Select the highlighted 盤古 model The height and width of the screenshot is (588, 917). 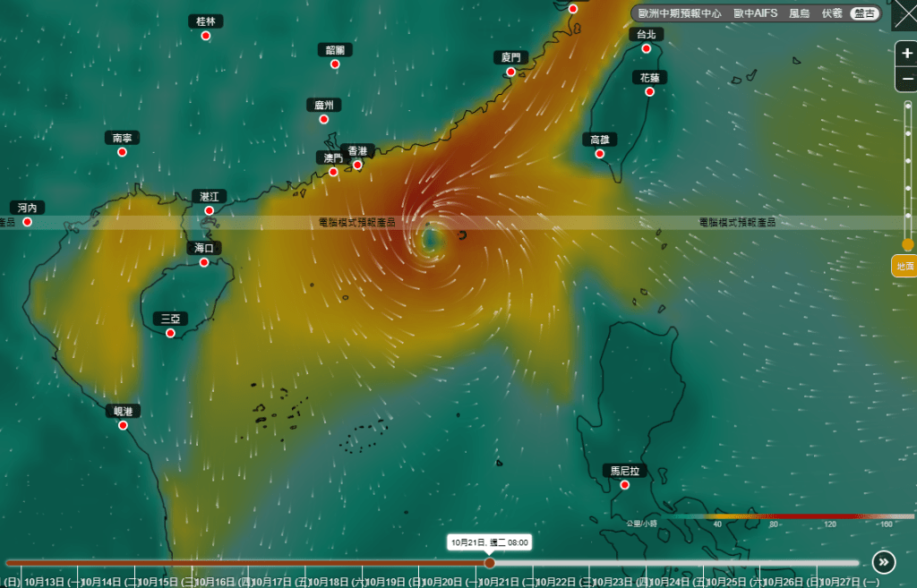click(864, 13)
